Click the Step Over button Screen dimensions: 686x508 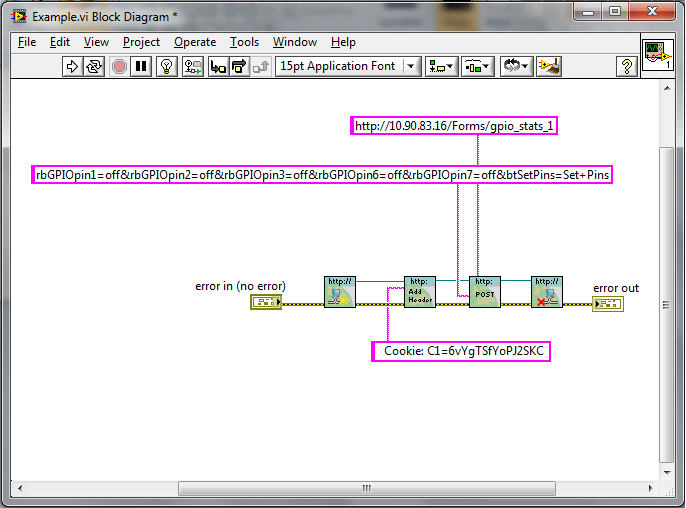click(239, 67)
